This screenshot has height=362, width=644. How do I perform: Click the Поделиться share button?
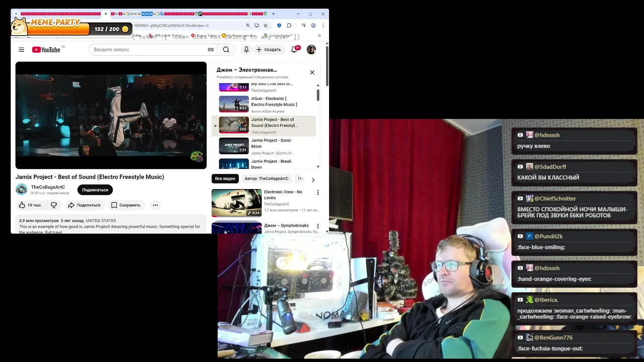pos(84,205)
